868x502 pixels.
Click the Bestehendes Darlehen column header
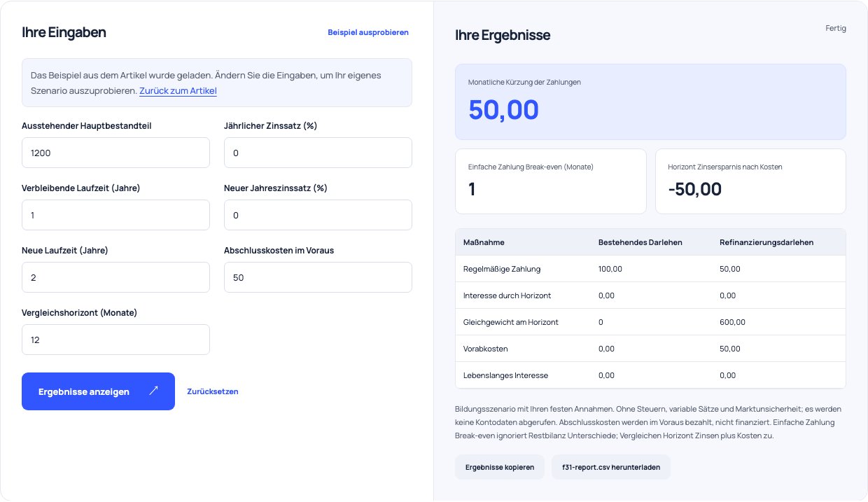coord(640,242)
